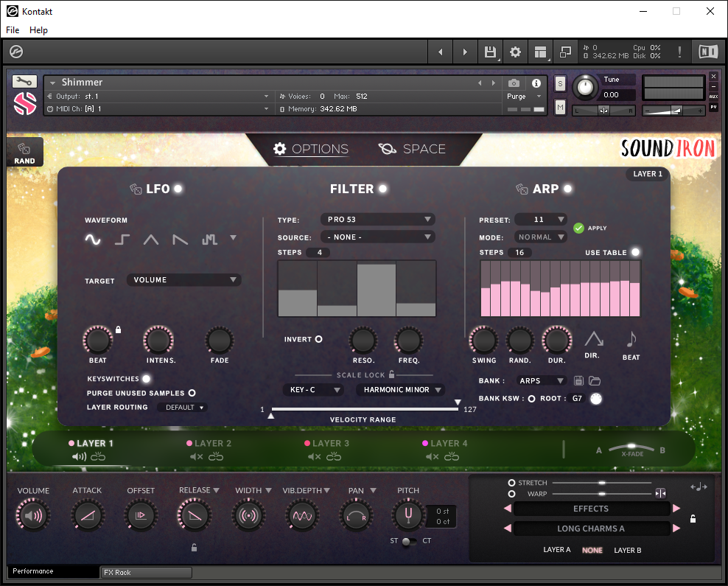Switch to the FX Rack tab
This screenshot has width=728, height=586.
coord(146,573)
